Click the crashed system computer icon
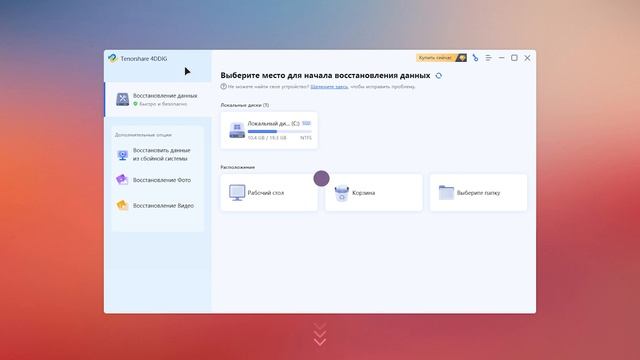The height and width of the screenshot is (360, 640). tap(122, 155)
